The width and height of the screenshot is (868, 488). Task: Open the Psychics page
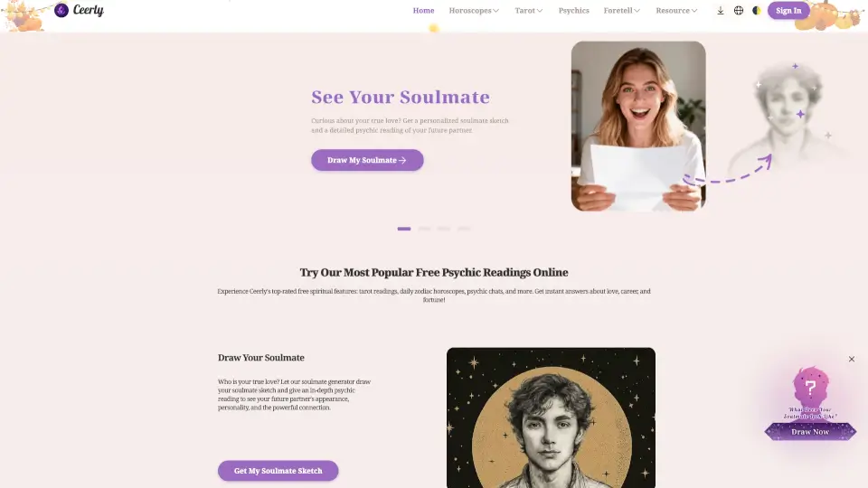[x=573, y=11]
